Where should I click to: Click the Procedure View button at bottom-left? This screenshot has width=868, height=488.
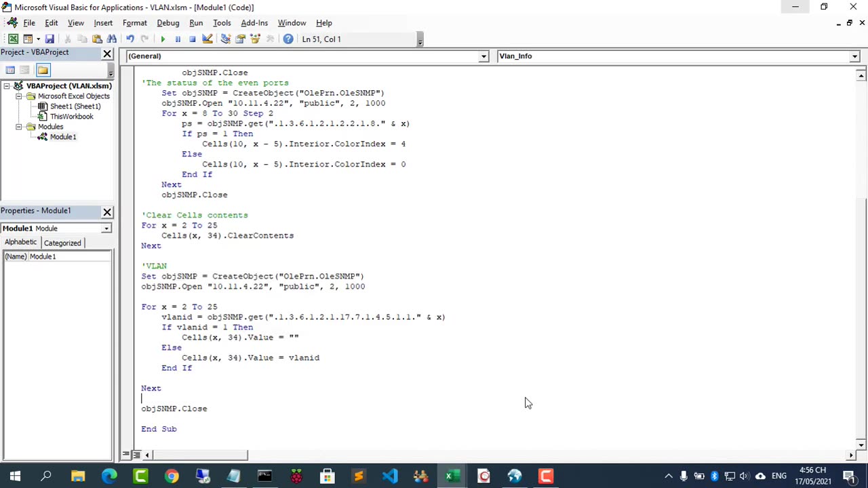pos(126,455)
